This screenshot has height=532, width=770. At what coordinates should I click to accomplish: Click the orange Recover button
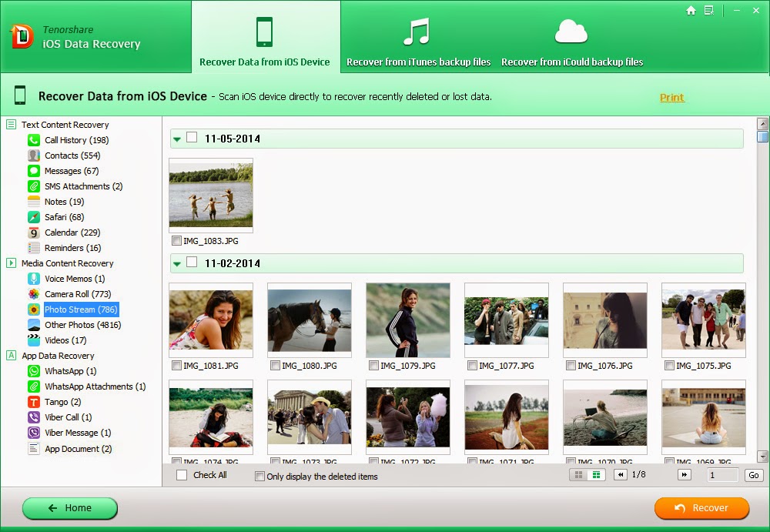701,508
